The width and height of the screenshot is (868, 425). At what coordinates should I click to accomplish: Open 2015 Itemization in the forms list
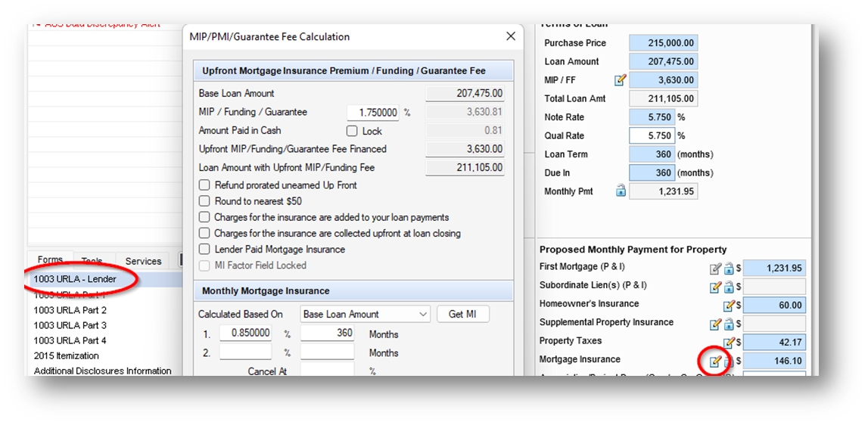tap(66, 355)
